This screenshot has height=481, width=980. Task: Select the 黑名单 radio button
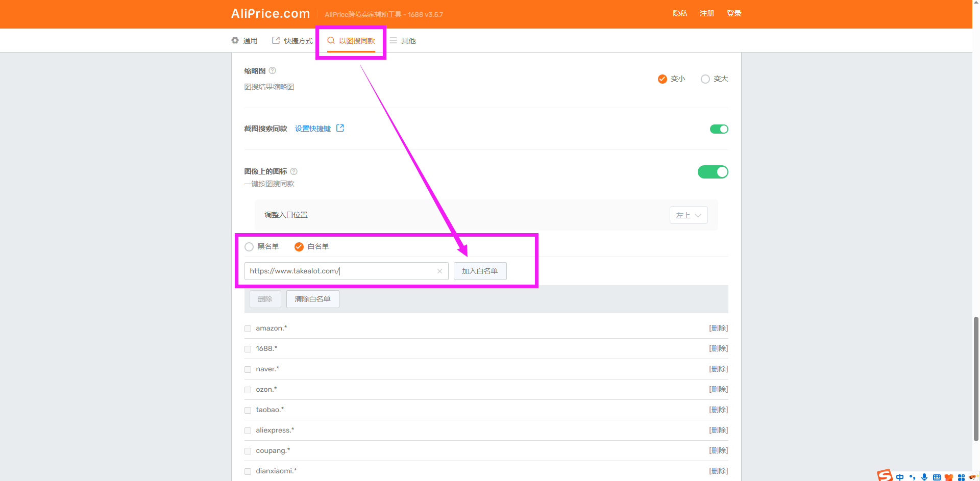(249, 247)
